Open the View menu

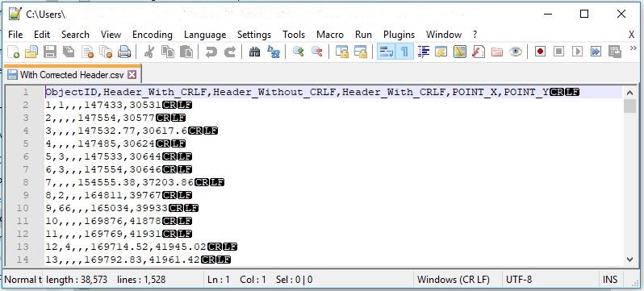pos(111,35)
